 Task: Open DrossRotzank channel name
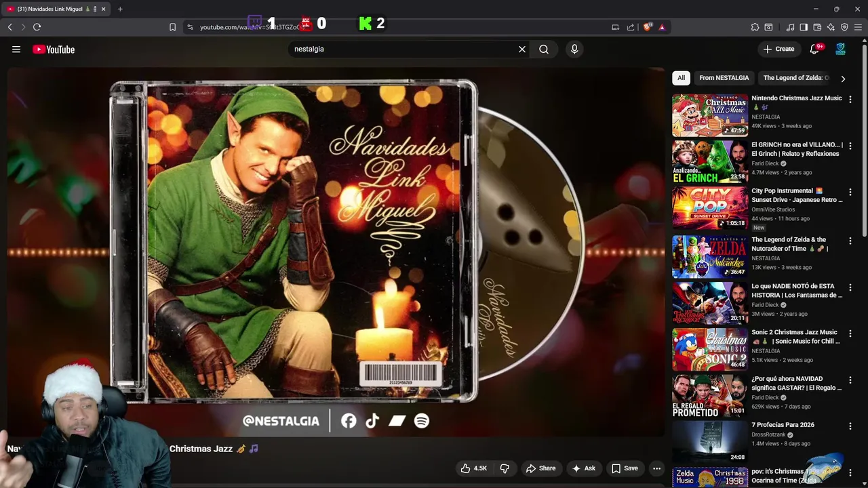768,434
